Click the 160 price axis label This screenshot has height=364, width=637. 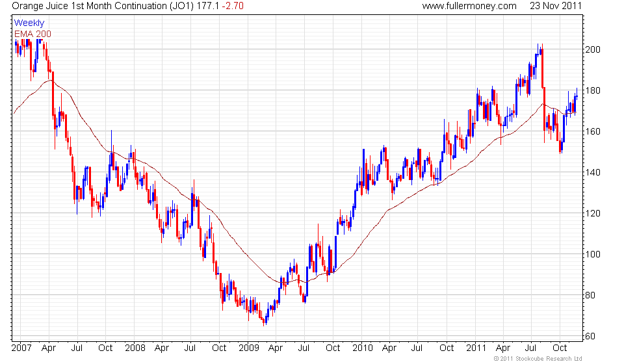point(592,131)
